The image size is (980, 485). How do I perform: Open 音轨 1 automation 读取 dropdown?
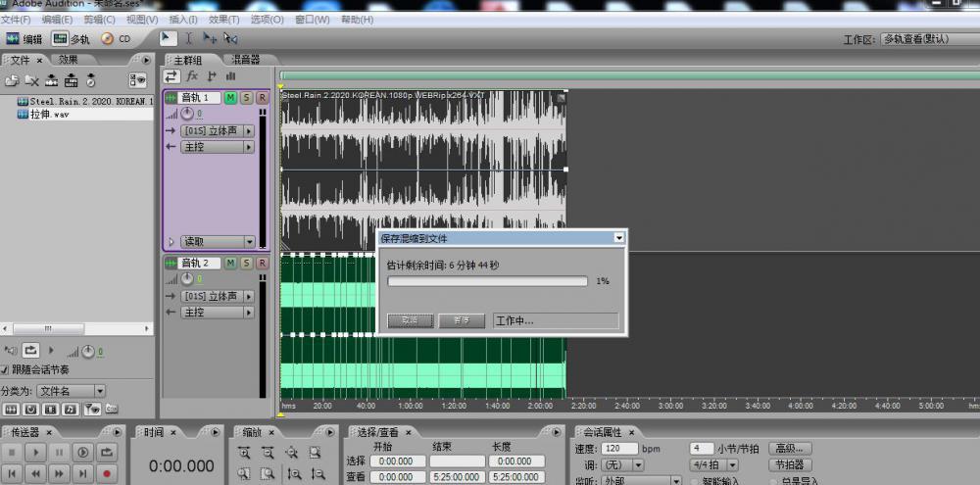pyautogui.click(x=218, y=242)
